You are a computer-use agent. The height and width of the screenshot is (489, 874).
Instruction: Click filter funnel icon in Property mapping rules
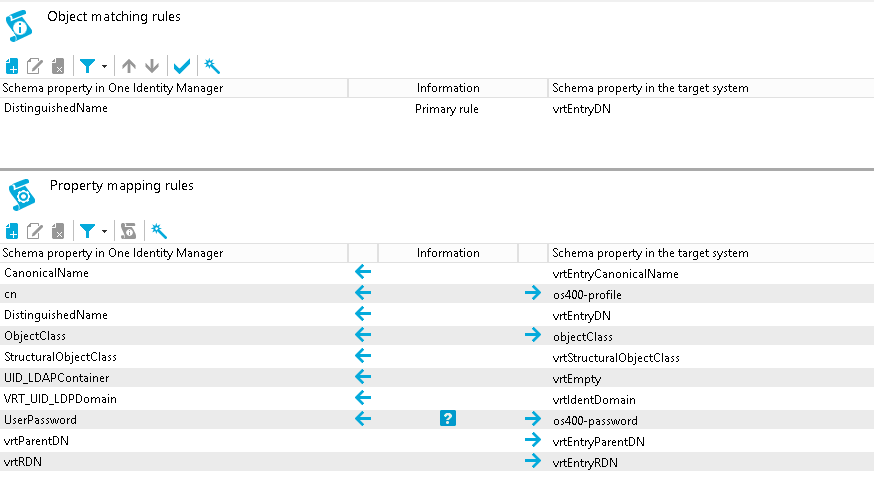(x=88, y=231)
